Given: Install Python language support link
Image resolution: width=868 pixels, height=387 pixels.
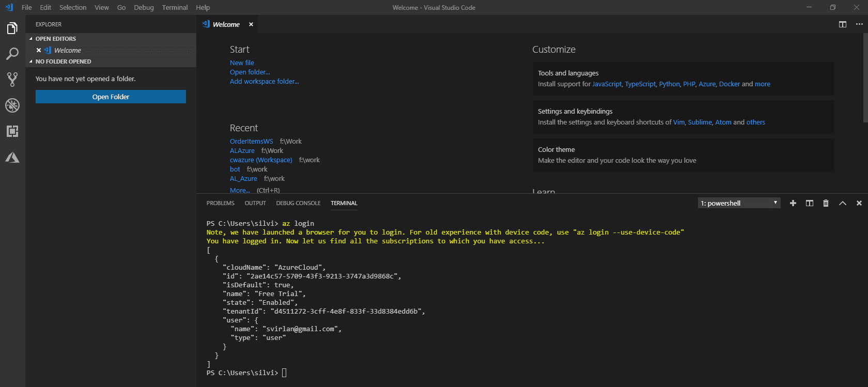Looking at the screenshot, I should 669,84.
